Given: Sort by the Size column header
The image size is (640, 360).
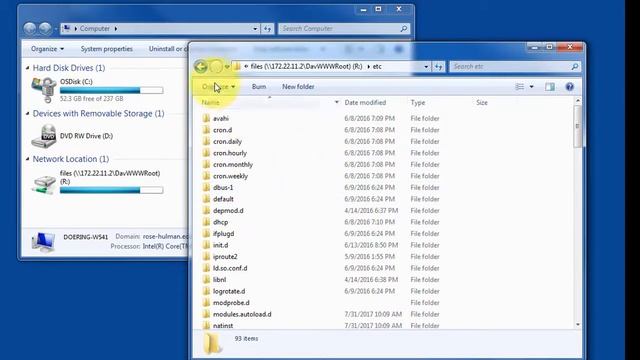Looking at the screenshot, I should (482, 103).
